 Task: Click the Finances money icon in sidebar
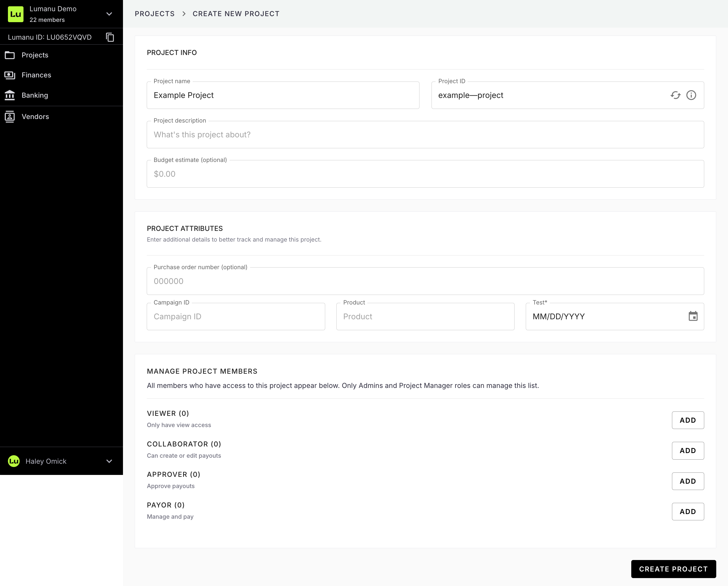pyautogui.click(x=10, y=75)
